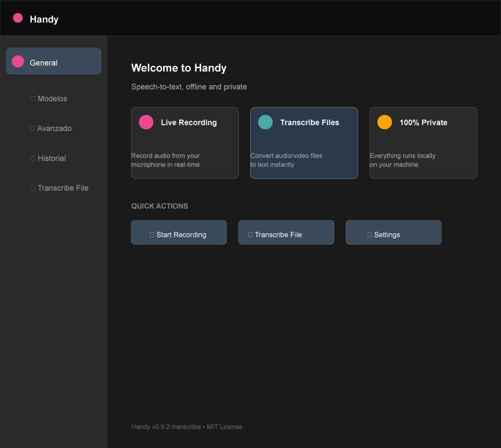Click the icon inside Start Recording button
This screenshot has width=501, height=448.
click(x=152, y=235)
